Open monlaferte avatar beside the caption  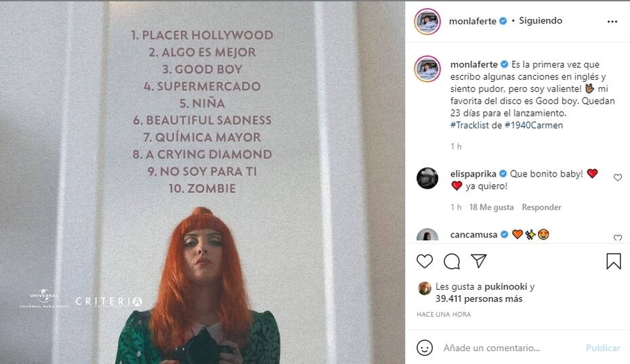(427, 69)
